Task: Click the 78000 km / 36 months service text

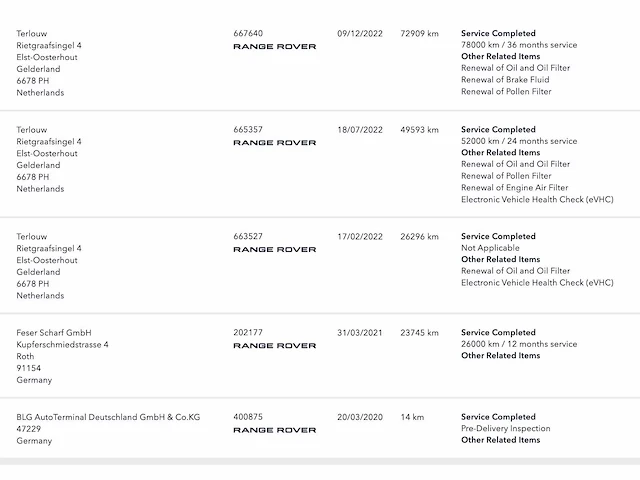Action: click(519, 45)
